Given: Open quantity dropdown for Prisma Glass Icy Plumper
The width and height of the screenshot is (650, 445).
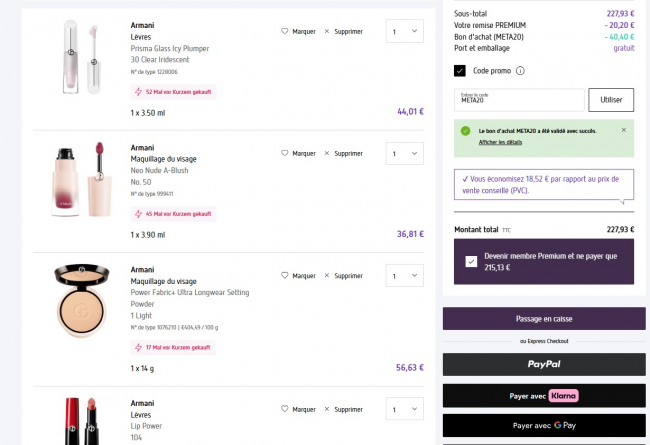Looking at the screenshot, I should pyautogui.click(x=404, y=32).
